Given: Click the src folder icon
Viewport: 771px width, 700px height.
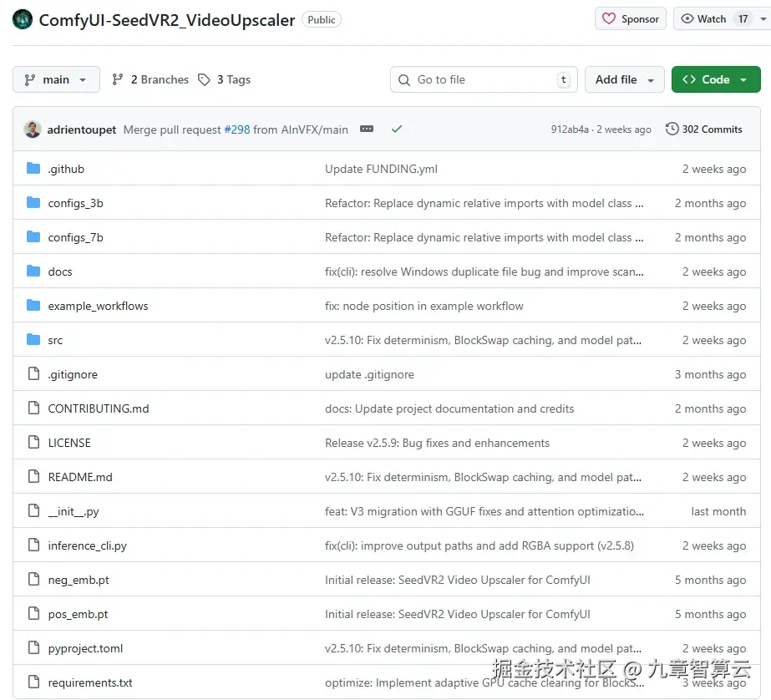Looking at the screenshot, I should point(33,340).
